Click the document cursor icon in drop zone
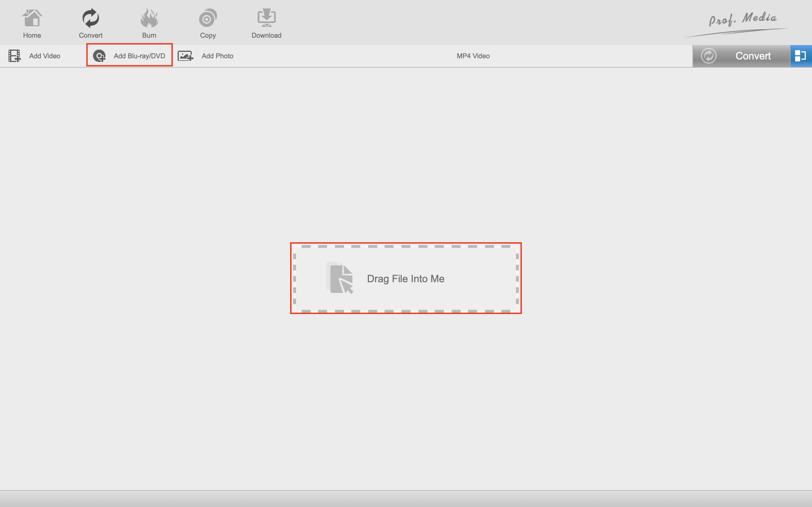Screen dimensions: 812x507 tap(340, 278)
